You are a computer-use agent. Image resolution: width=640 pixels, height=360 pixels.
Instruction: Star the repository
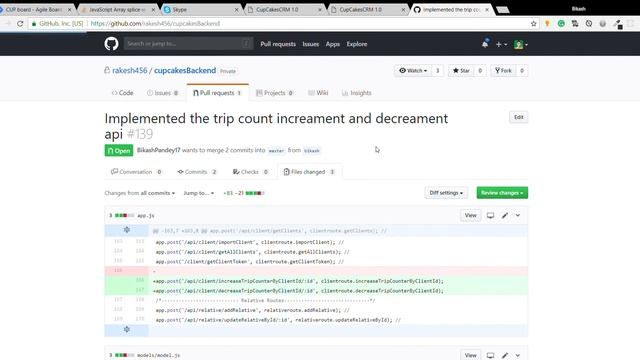point(461,71)
